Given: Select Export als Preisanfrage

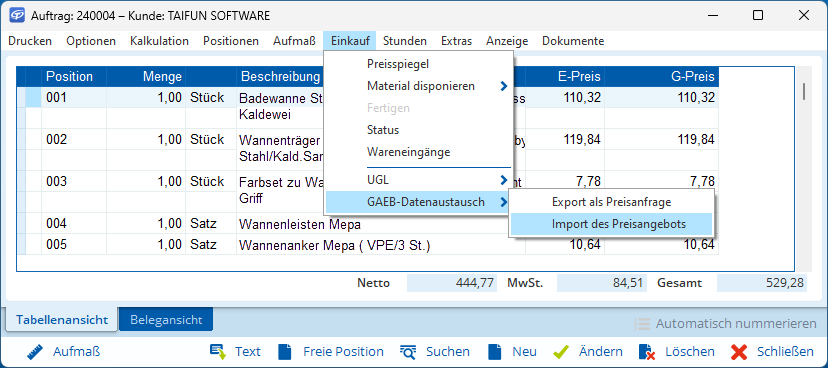Looking at the screenshot, I should tap(611, 202).
